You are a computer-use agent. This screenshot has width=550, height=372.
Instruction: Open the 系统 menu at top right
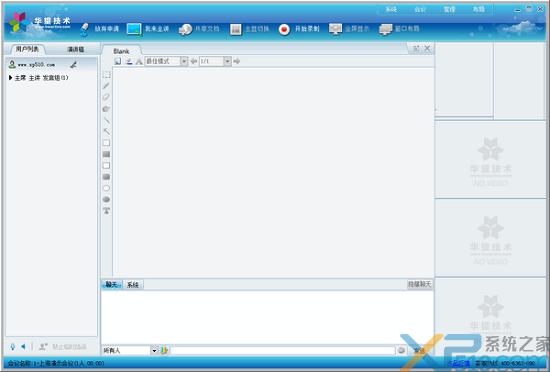pos(391,9)
